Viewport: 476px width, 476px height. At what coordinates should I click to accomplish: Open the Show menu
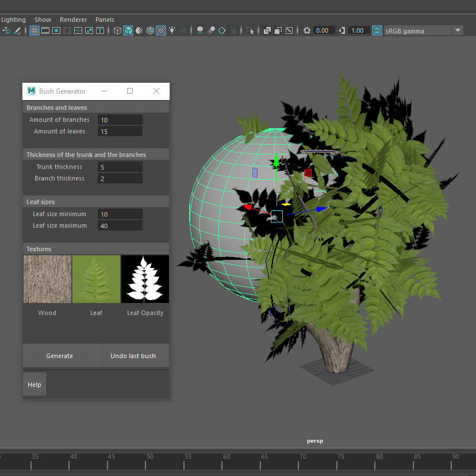click(43, 19)
